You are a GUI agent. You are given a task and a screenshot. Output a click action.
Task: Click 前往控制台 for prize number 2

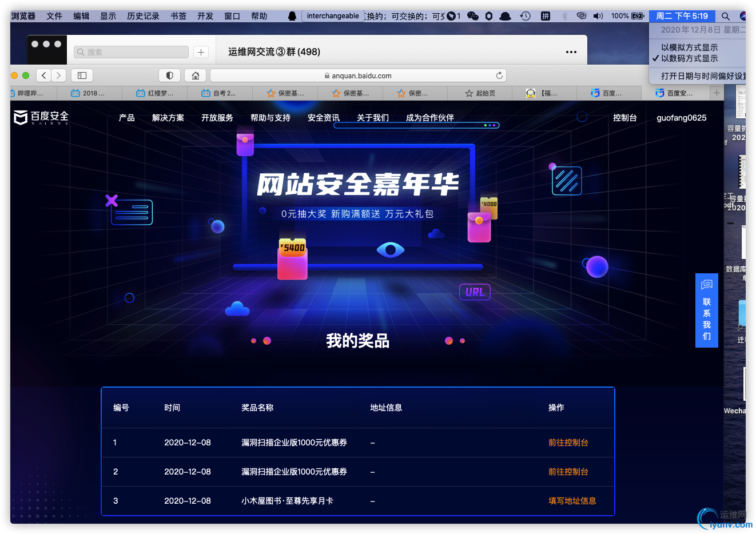[568, 472]
